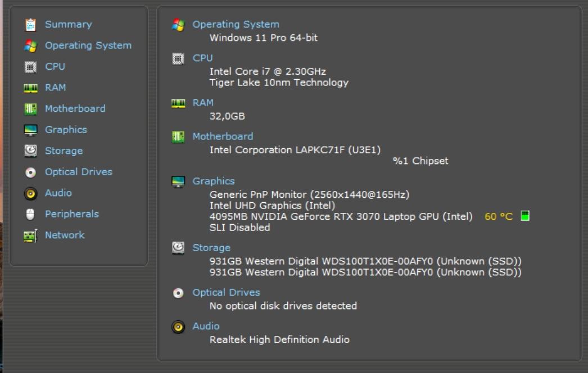Click the green GPU temperature indicator
Screen dimensions: 588x373
[x=525, y=216]
